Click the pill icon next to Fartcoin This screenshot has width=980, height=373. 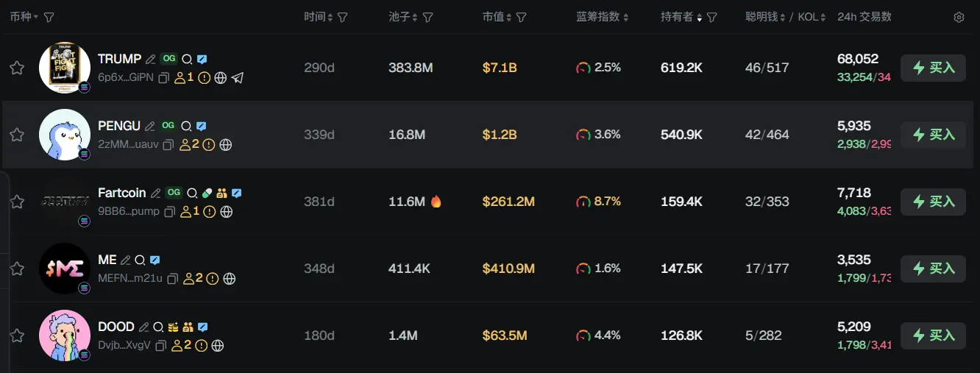click(x=207, y=193)
